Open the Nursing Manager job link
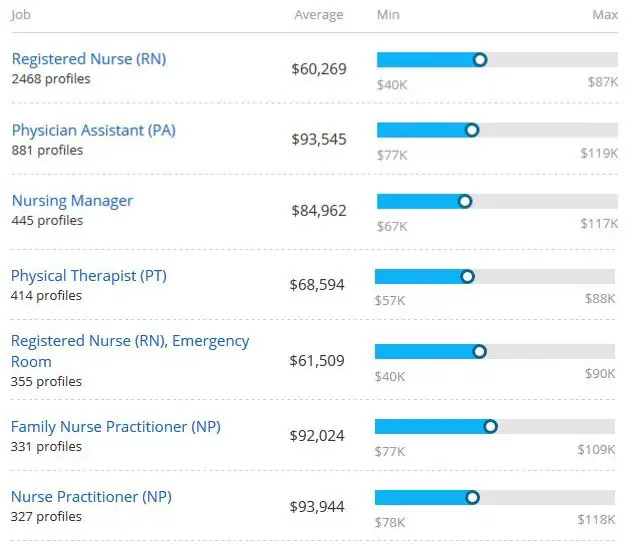The height and width of the screenshot is (544, 629). point(72,200)
